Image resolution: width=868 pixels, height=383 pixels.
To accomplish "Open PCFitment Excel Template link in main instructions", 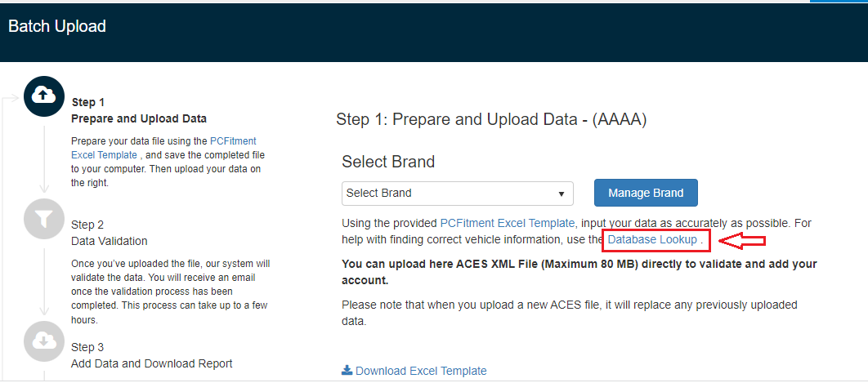I will [x=508, y=223].
